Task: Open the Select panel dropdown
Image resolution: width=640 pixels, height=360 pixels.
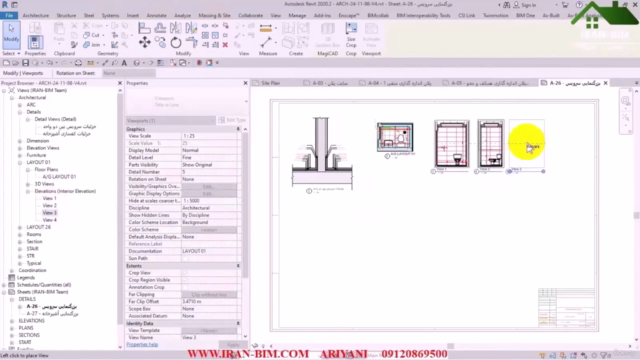Action: point(11,53)
